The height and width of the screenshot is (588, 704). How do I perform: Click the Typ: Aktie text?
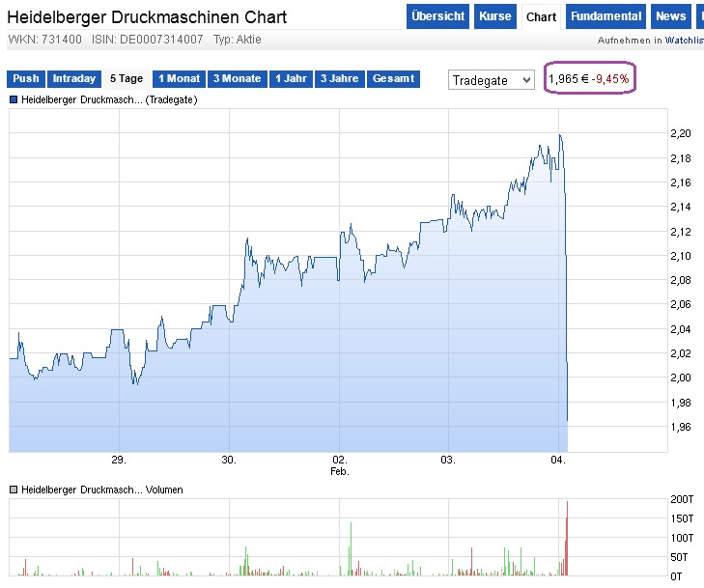pyautogui.click(x=237, y=40)
